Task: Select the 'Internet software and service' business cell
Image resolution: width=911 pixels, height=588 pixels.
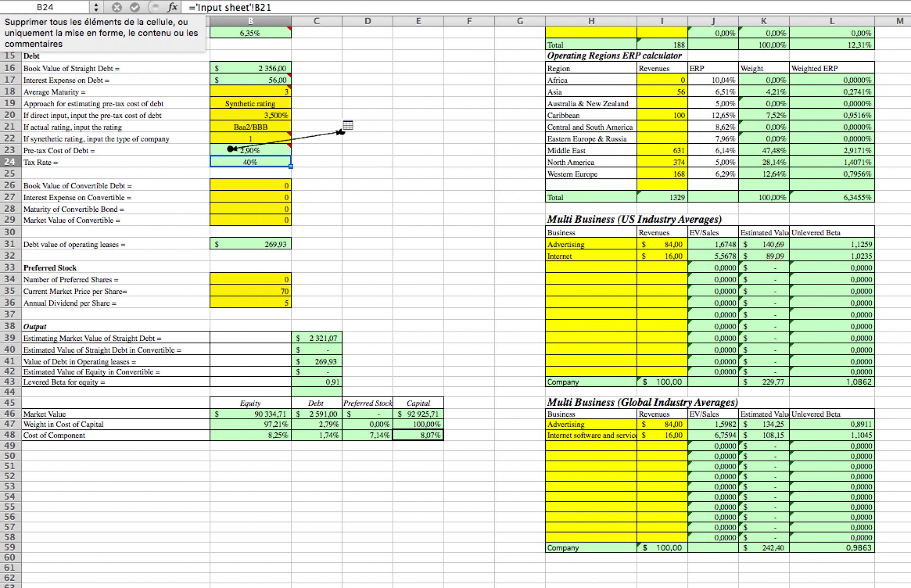Action: click(591, 435)
